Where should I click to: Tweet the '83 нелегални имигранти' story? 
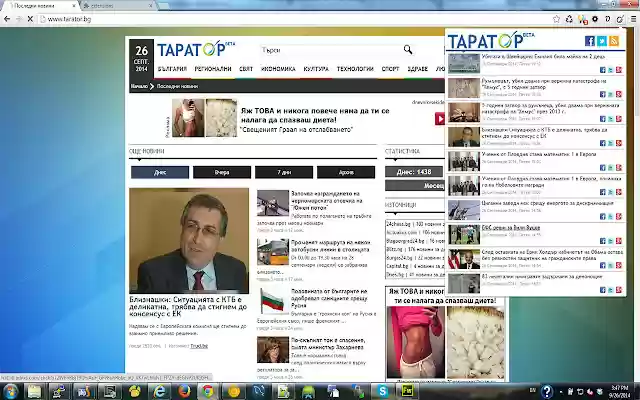click(611, 290)
